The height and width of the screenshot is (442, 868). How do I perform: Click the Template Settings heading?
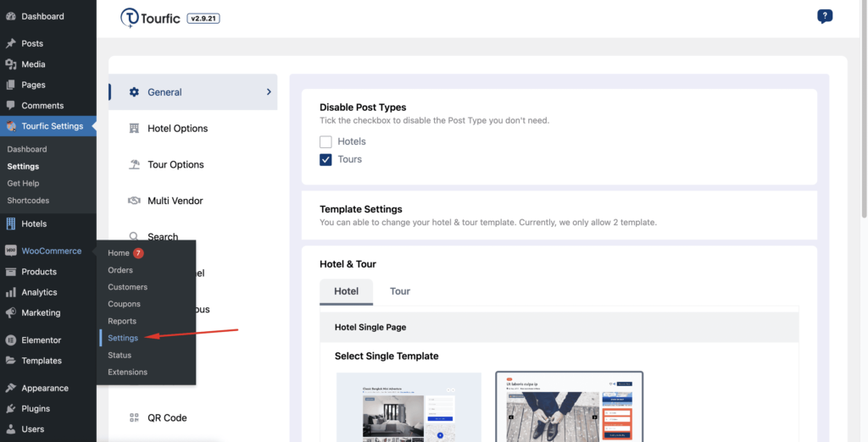(x=361, y=209)
